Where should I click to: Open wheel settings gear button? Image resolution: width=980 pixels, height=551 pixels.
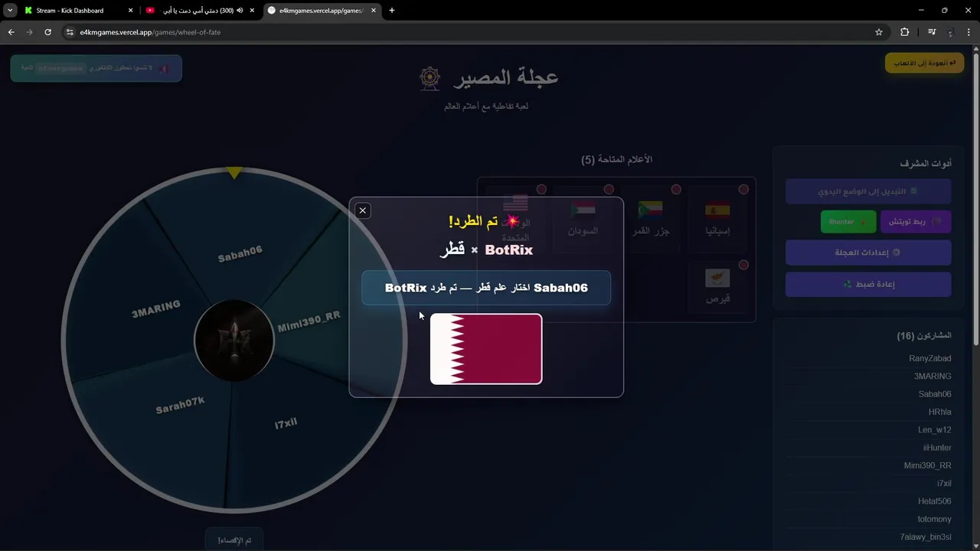click(x=868, y=253)
